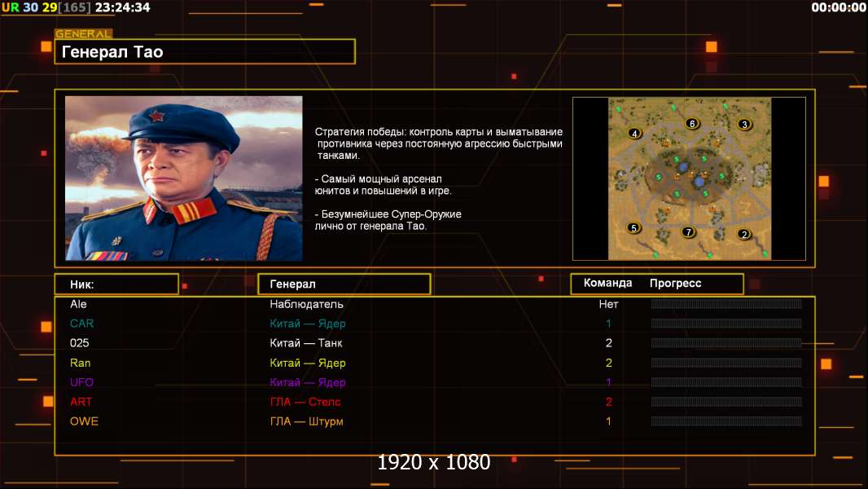Click the map preview thumbnail
Viewport: 868px width, 489px height.
tap(689, 178)
